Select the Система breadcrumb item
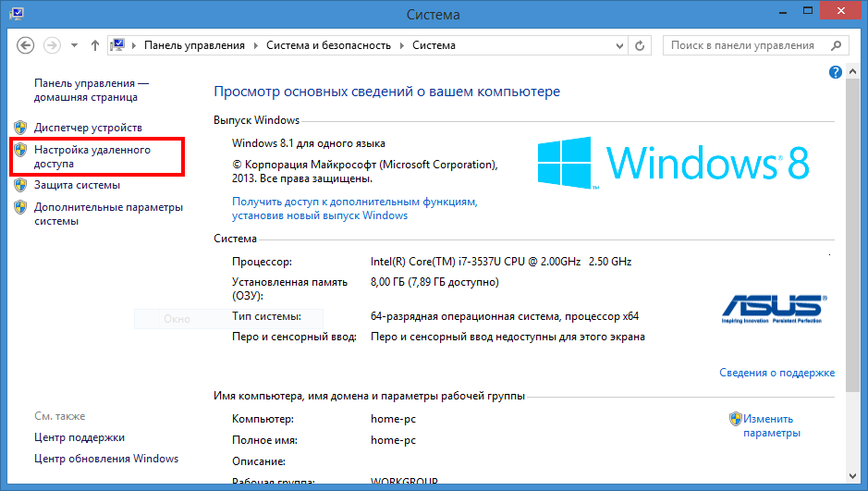Viewport: 868px width, 491px height. (434, 45)
